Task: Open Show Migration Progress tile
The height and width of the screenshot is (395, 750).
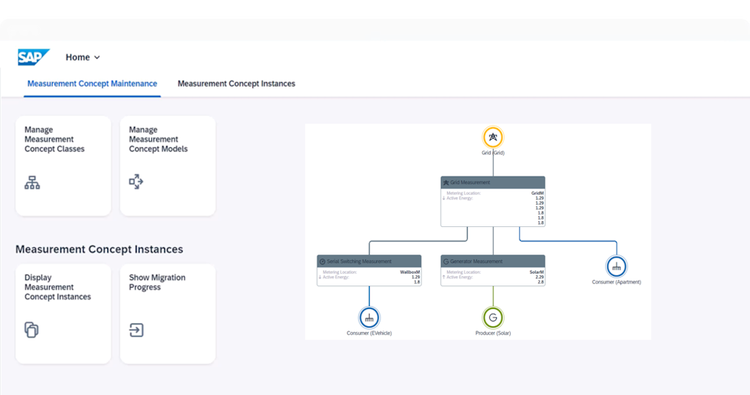Action: (167, 314)
